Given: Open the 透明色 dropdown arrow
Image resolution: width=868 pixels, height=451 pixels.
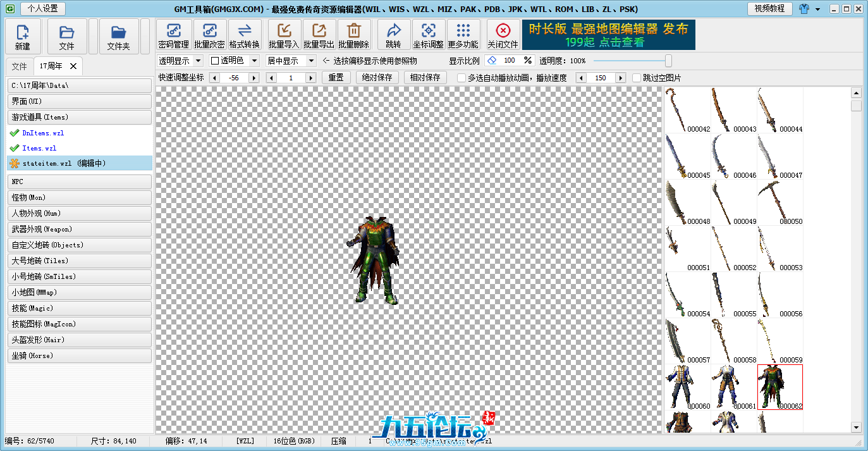Looking at the screenshot, I should click(254, 61).
